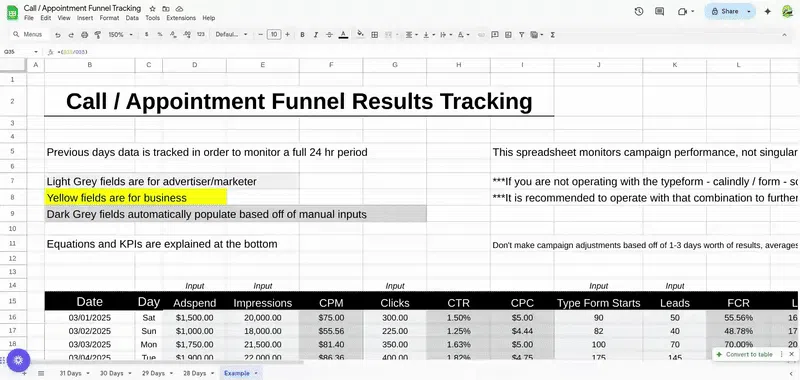Image resolution: width=800 pixels, height=380 pixels.
Task: Open text rotation dropdown
Action: (463, 35)
